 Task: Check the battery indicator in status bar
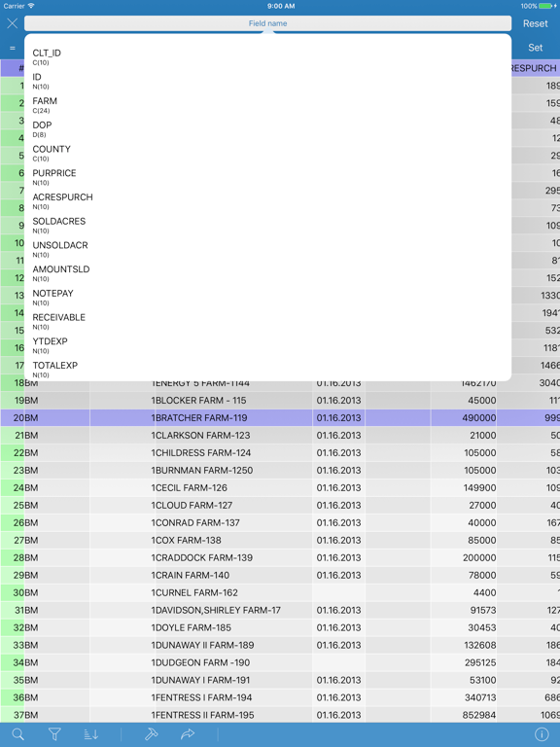(547, 6)
